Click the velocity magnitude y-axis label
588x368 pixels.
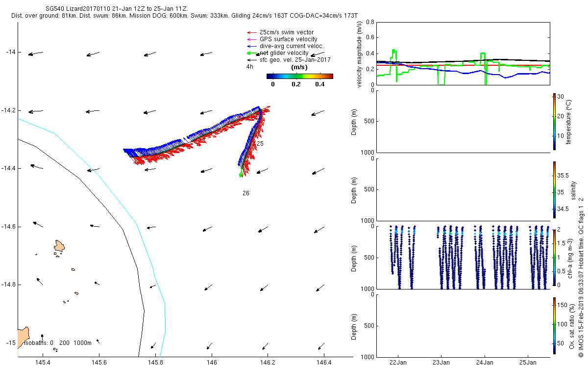359,54
